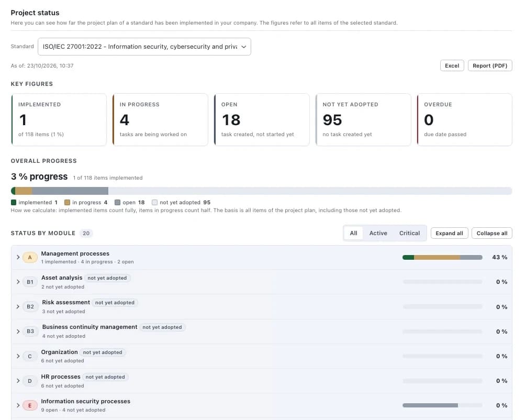Expand the Management processes module chevron
The width and height of the screenshot is (526, 420).
coord(18,257)
